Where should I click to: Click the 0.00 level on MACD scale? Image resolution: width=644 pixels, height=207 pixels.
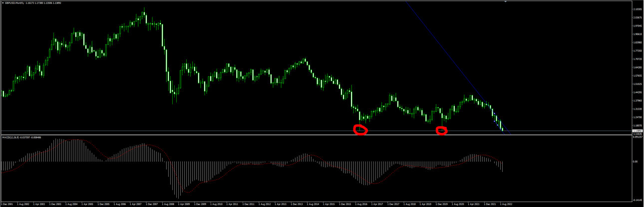point(636,162)
